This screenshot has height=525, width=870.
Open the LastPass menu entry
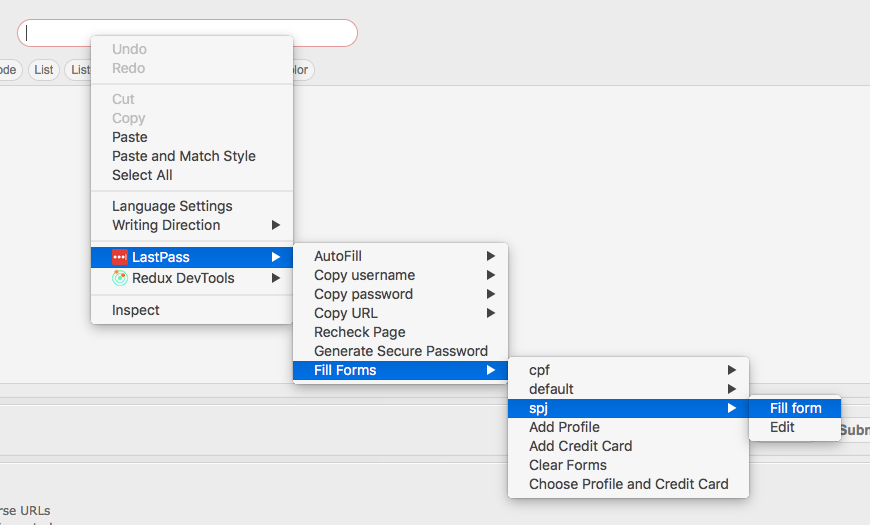pos(192,257)
